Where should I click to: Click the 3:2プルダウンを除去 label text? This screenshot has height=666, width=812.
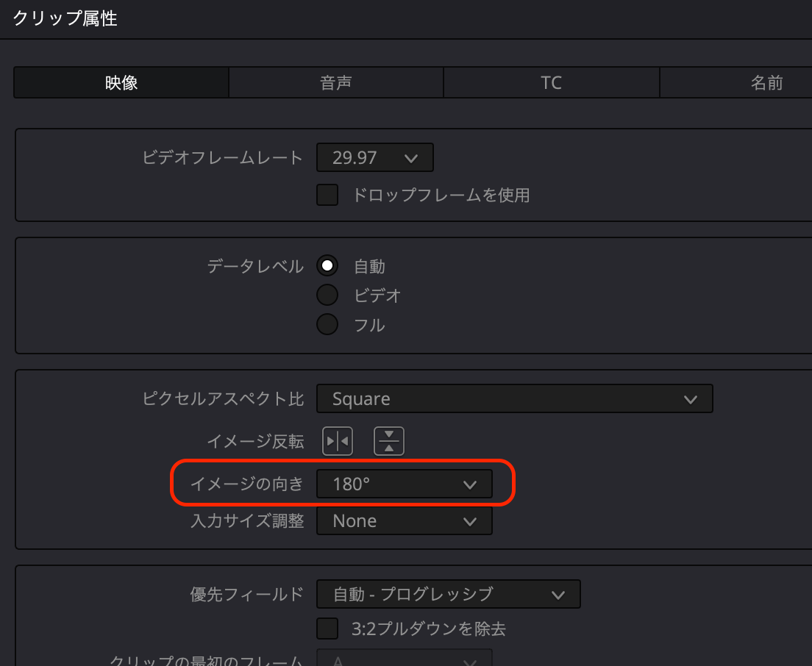coord(429,629)
